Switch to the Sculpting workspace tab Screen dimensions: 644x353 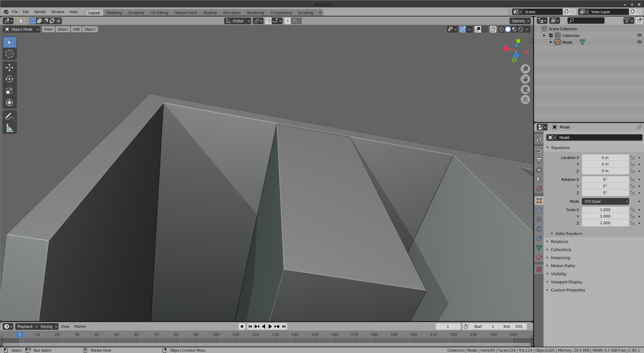[x=136, y=13]
